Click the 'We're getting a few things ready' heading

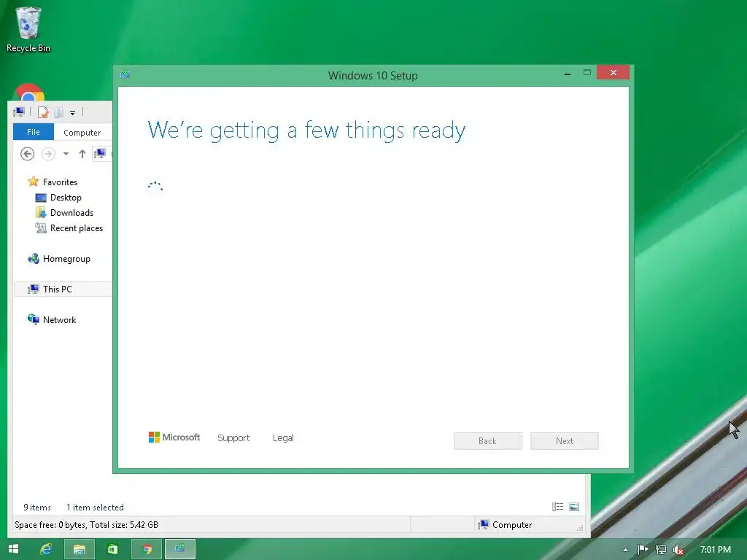click(x=306, y=130)
